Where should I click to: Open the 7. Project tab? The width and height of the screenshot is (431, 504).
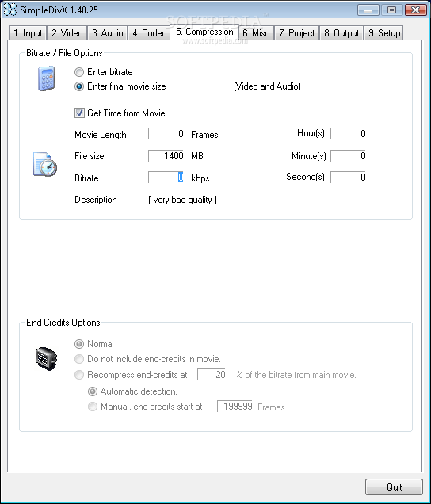coord(296,33)
